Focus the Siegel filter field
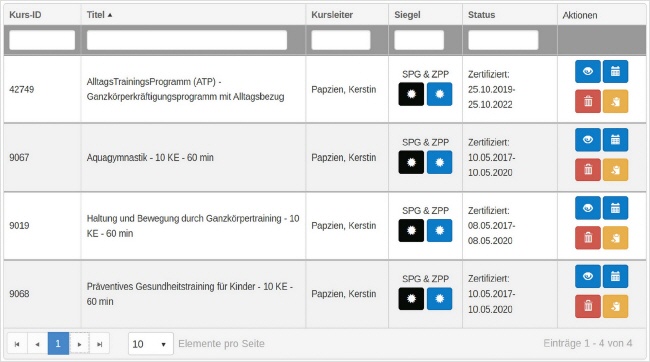Image resolution: width=650 pixels, height=362 pixels. pyautogui.click(x=419, y=40)
